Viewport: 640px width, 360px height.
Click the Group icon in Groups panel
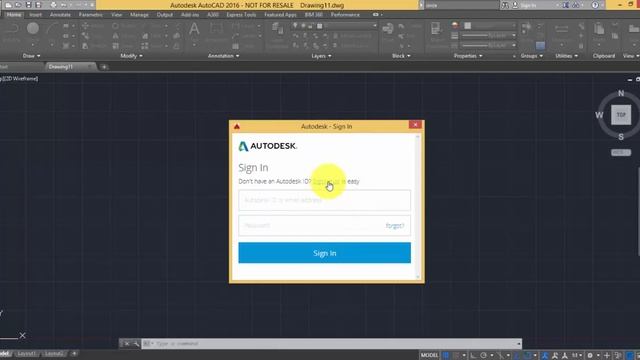click(527, 27)
